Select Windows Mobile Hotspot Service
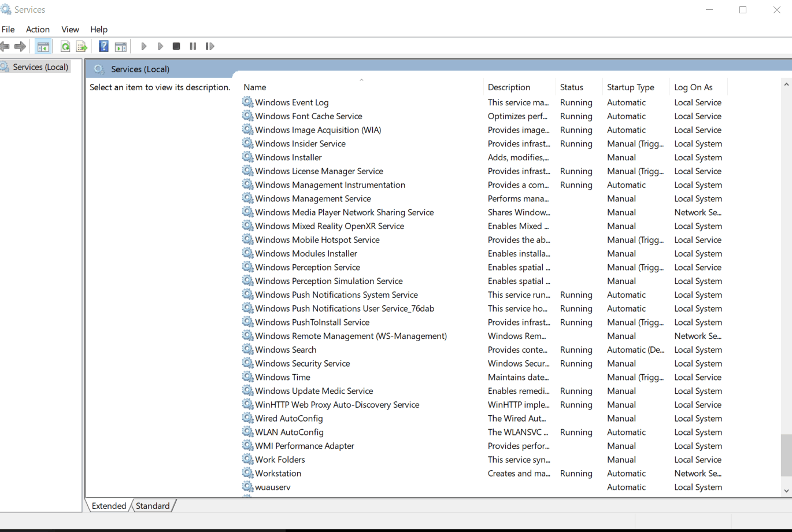The height and width of the screenshot is (532, 792). (x=317, y=240)
